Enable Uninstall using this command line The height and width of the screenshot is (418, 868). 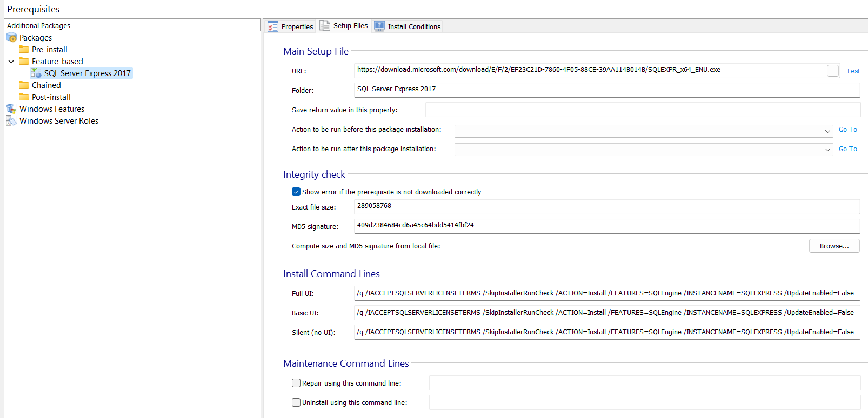click(296, 402)
